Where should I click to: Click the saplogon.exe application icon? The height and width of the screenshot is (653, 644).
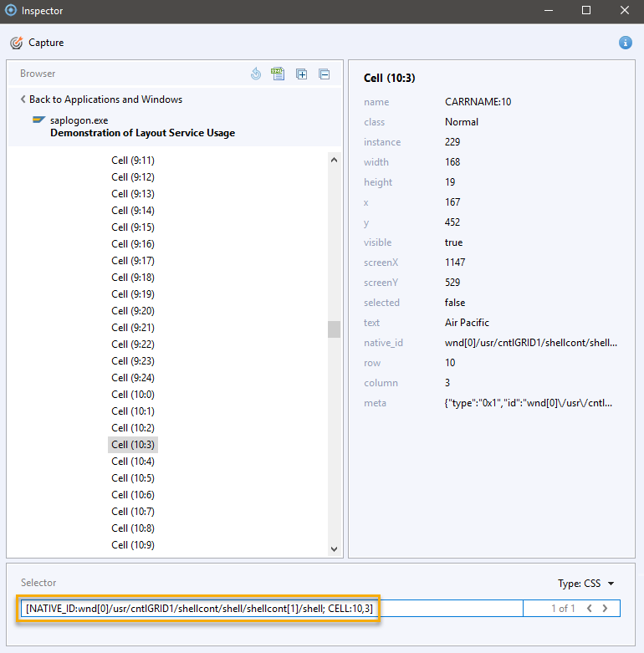[38, 120]
